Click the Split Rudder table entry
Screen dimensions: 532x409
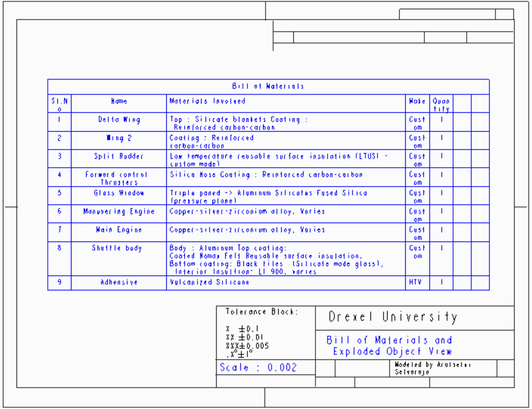[x=119, y=157]
